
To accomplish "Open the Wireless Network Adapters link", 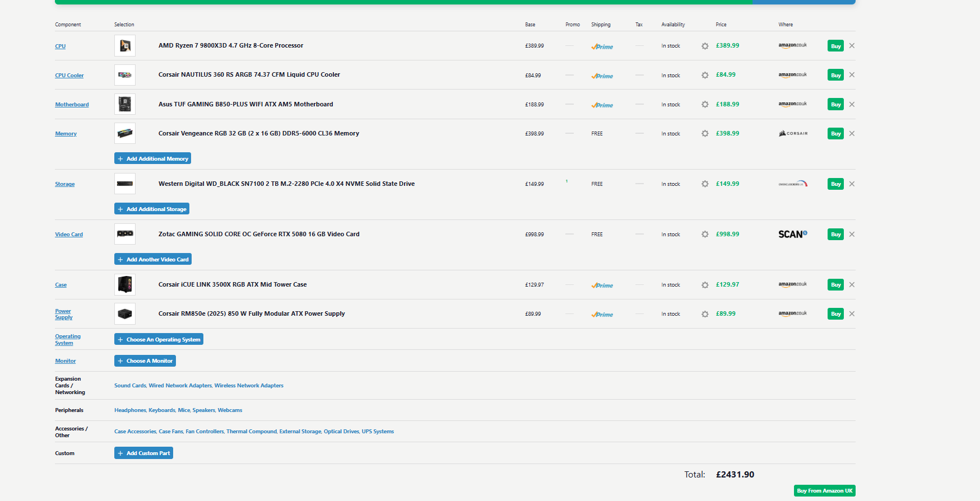I will pyautogui.click(x=249, y=386).
